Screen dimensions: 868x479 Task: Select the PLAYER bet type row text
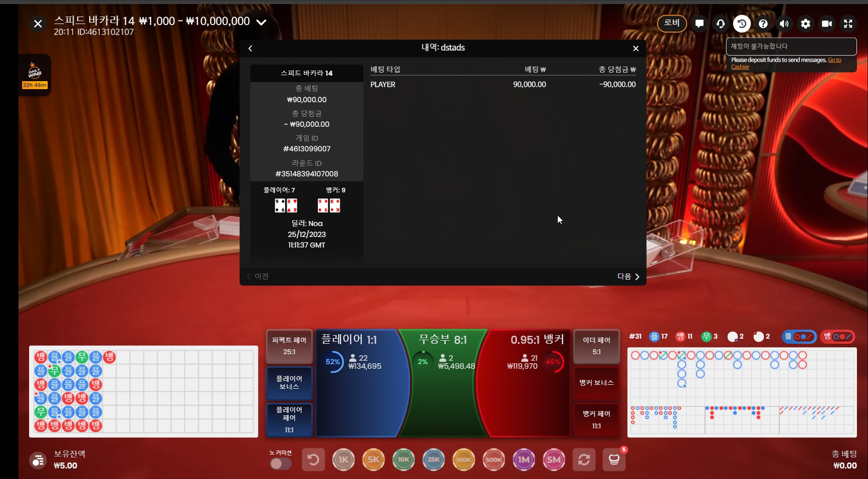[x=383, y=85]
